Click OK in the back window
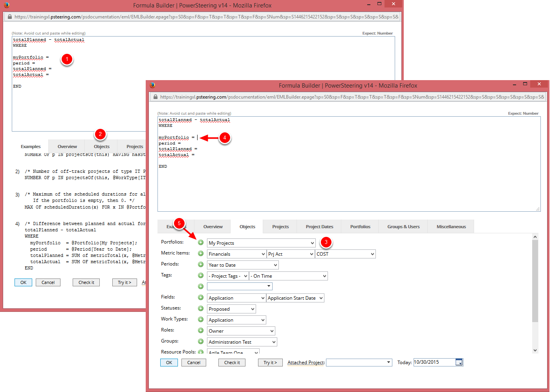This screenshot has width=553, height=392. (x=23, y=282)
